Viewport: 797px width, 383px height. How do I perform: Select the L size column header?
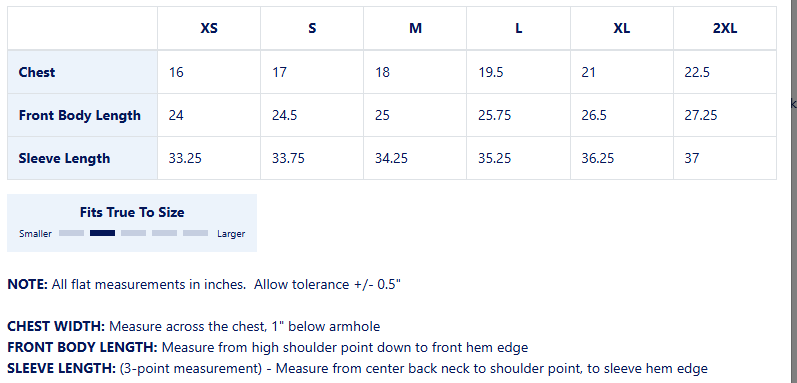518,28
